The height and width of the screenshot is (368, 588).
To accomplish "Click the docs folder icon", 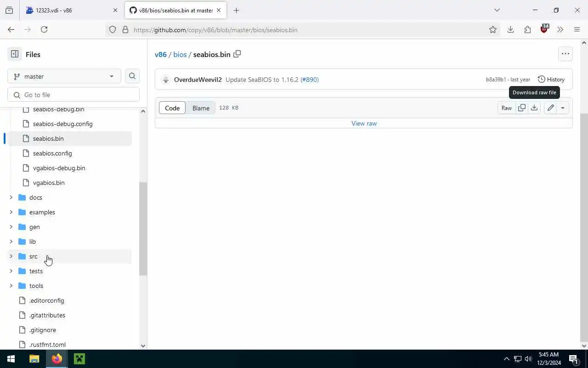I will (x=22, y=197).
